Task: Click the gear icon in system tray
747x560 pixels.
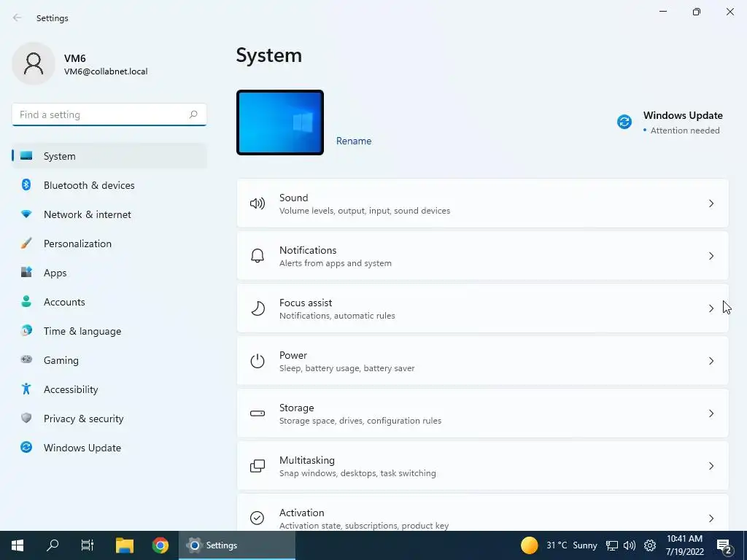Action: 650,545
